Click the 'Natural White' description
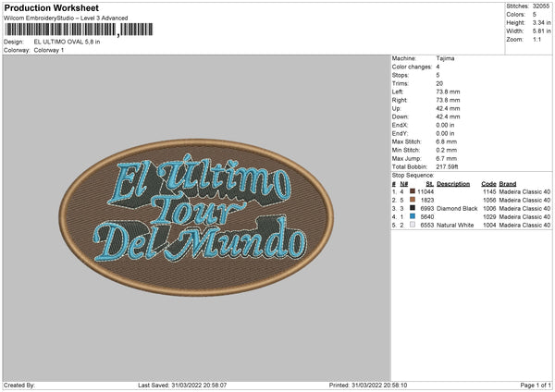The height and width of the screenshot is (392, 555). click(455, 225)
